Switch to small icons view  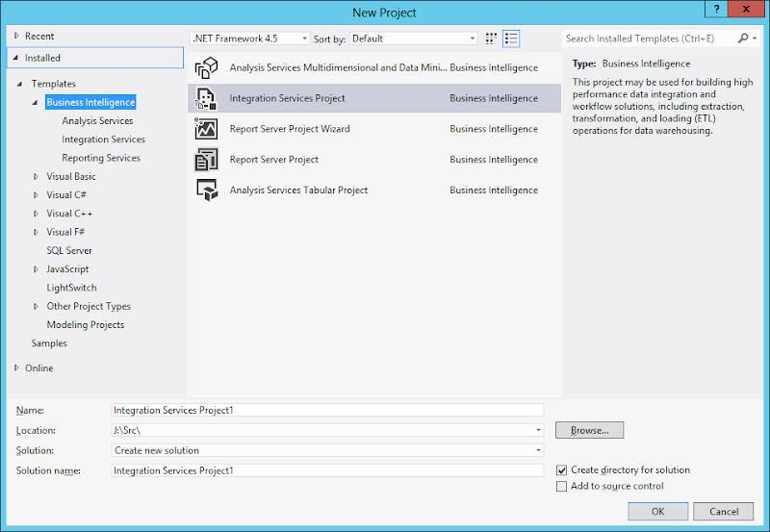click(x=491, y=38)
